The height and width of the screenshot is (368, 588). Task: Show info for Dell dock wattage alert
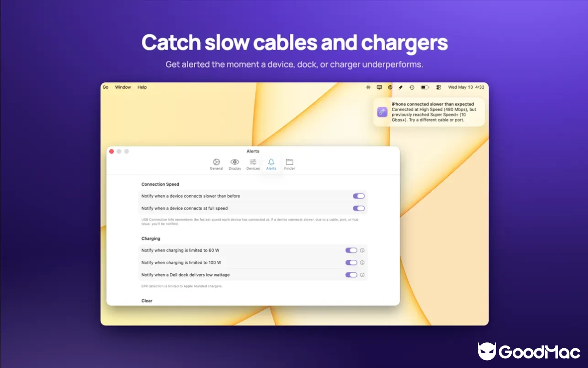pos(362,275)
